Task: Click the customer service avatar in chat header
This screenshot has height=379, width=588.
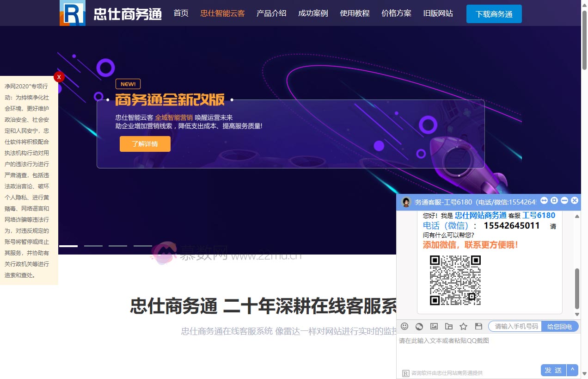Action: pyautogui.click(x=406, y=201)
